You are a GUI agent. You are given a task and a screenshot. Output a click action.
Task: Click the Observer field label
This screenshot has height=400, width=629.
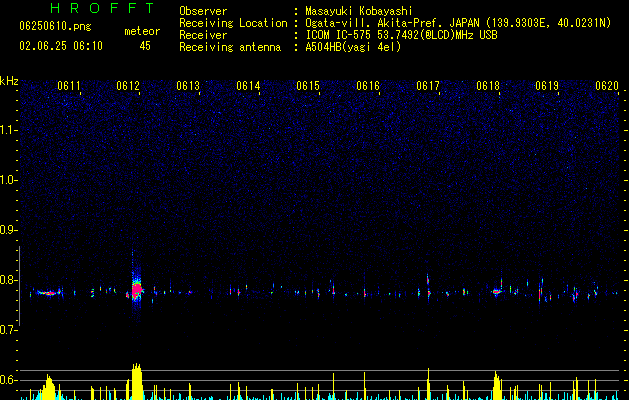click(x=203, y=11)
